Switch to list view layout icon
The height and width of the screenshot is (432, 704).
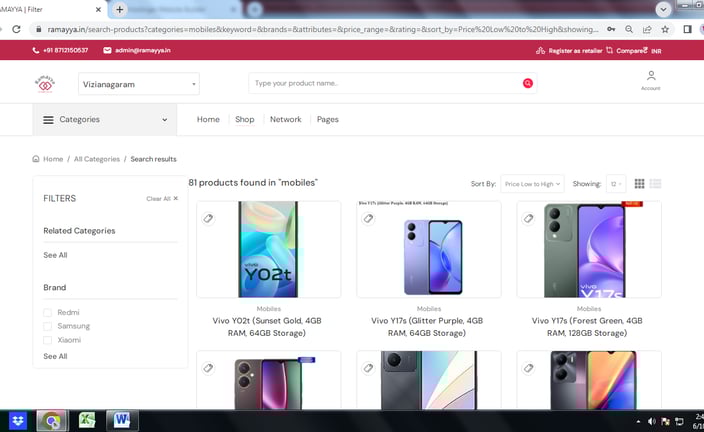coord(656,184)
